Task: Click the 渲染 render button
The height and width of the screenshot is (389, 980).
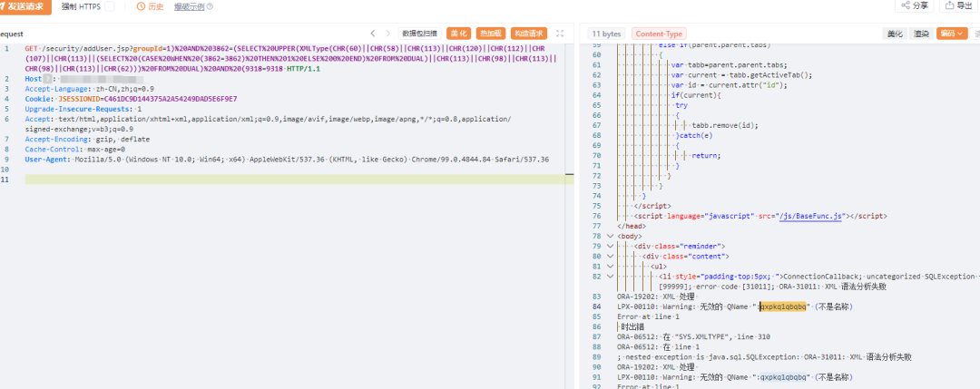Action: 921,34
